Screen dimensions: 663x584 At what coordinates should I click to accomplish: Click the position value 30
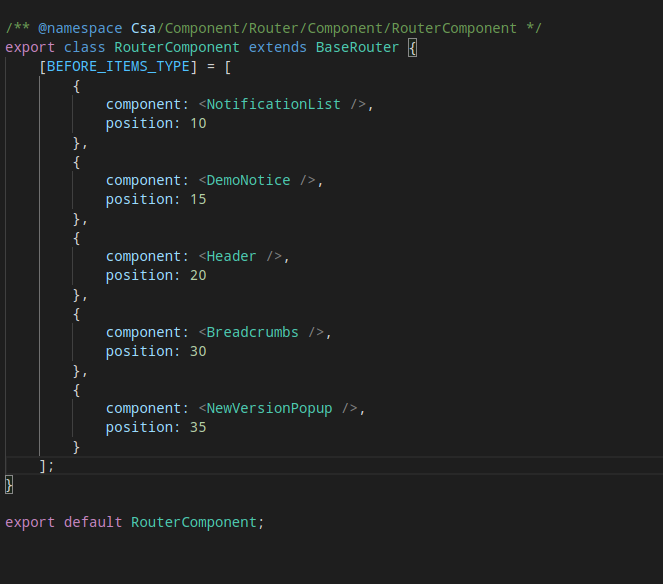pyautogui.click(x=198, y=351)
